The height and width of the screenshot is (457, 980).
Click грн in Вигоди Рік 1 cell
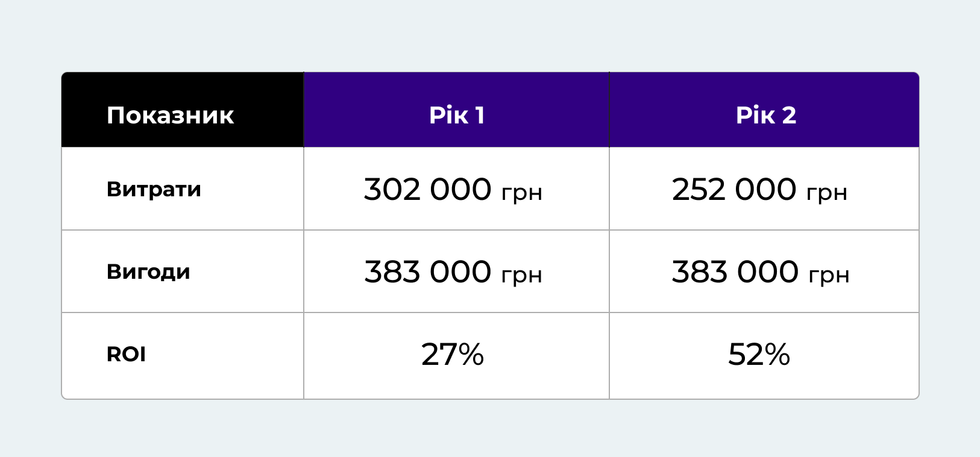pos(522,276)
